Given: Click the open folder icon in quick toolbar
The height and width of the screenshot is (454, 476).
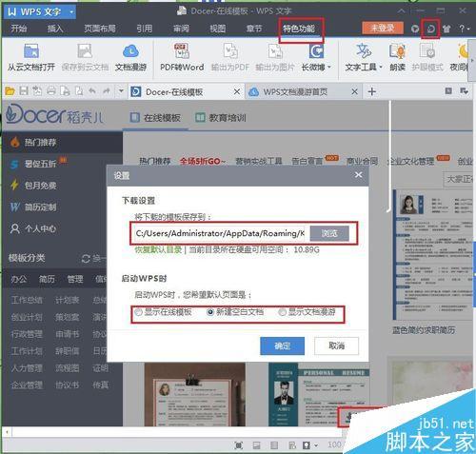Looking at the screenshot, I should [x=10, y=91].
